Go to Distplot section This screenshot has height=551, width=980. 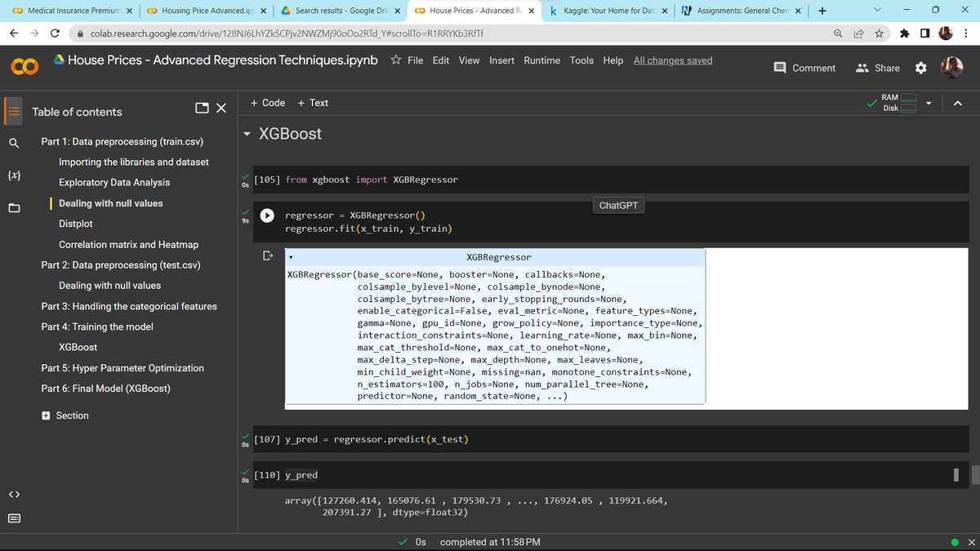pos(76,224)
